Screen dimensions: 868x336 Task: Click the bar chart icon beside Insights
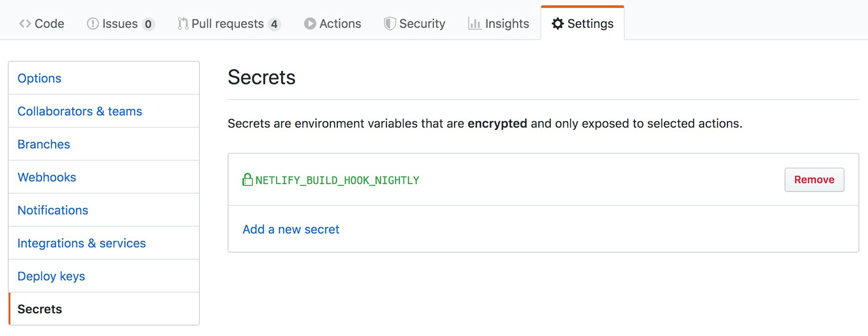(x=474, y=23)
